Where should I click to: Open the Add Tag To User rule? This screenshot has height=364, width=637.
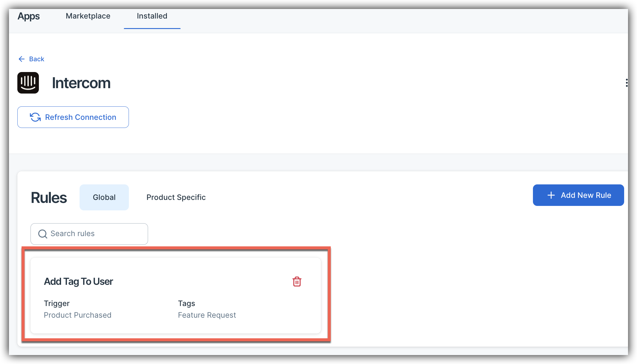tap(78, 282)
